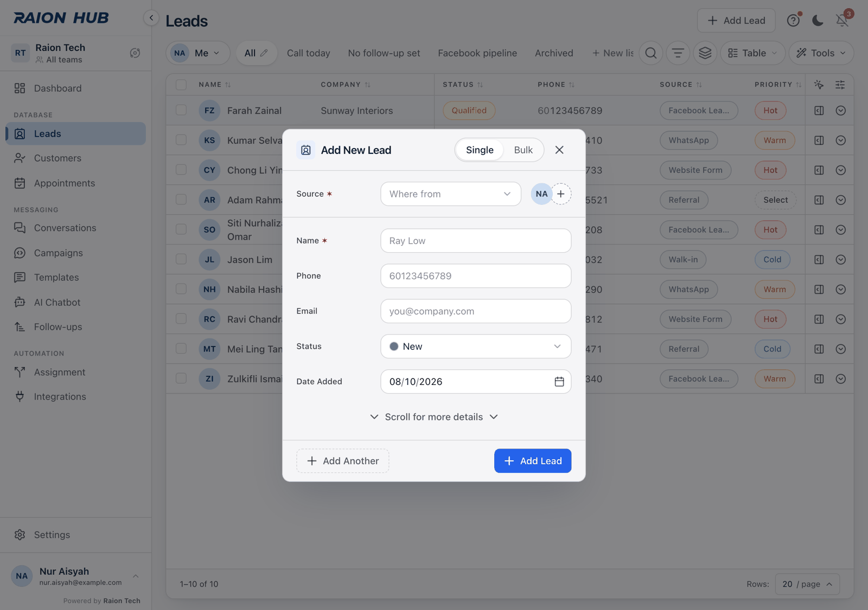
Task: Click Scroll for more details
Action: pos(434,417)
